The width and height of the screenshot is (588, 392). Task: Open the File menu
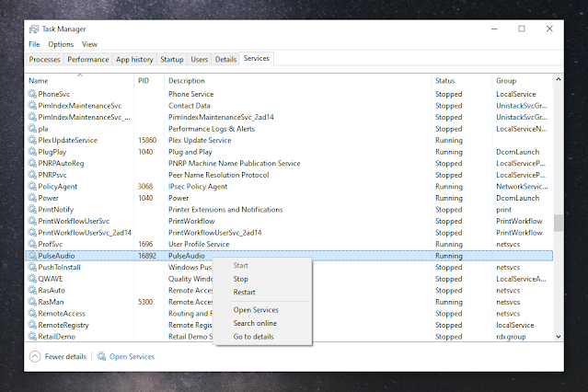(34, 44)
